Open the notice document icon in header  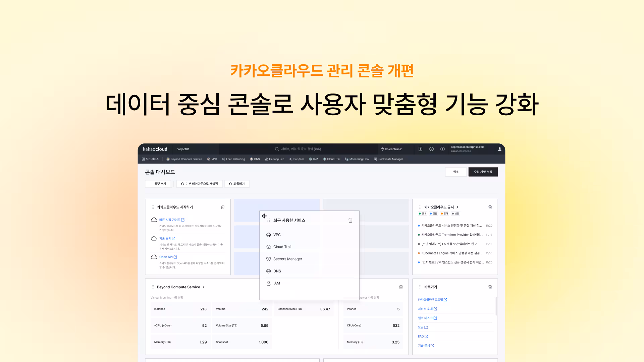[420, 149]
